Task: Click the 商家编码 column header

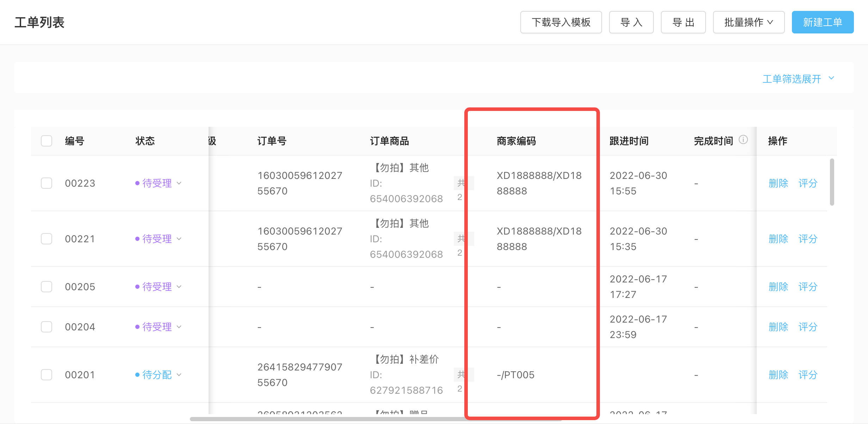Action: [x=516, y=141]
